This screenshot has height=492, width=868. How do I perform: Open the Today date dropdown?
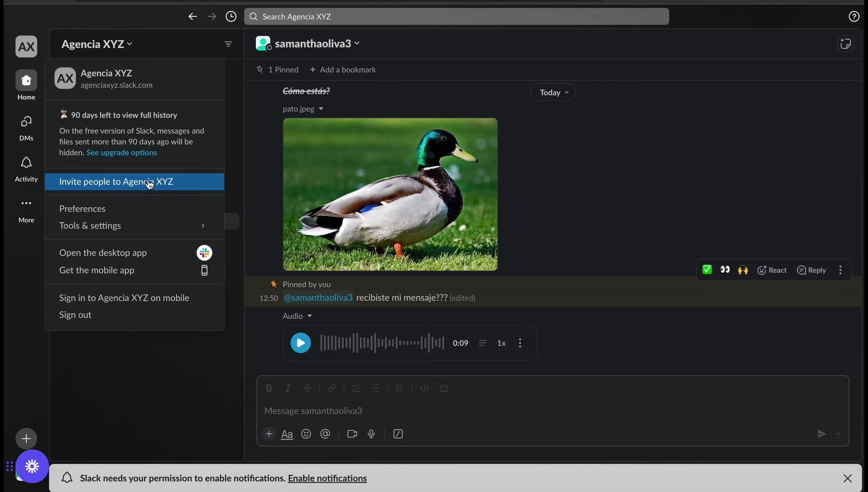(x=553, y=92)
